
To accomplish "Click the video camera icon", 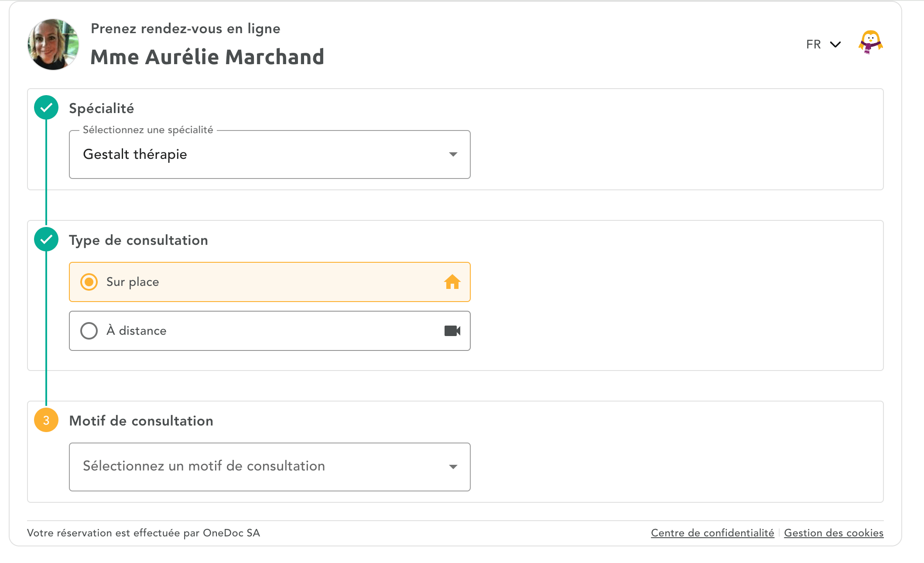I will pos(452,331).
